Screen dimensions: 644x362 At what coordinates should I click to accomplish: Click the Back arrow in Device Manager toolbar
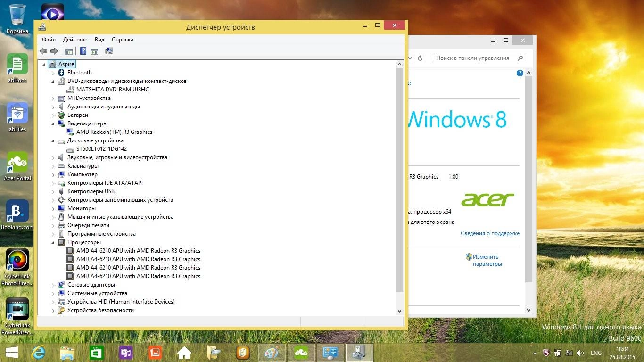[x=43, y=51]
